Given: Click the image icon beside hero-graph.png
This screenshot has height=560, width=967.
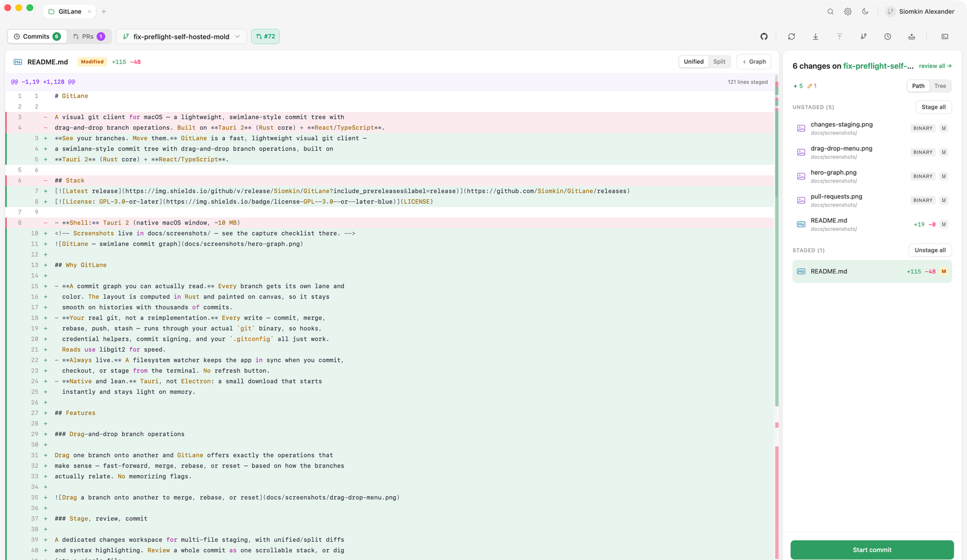Looking at the screenshot, I should point(801,176).
